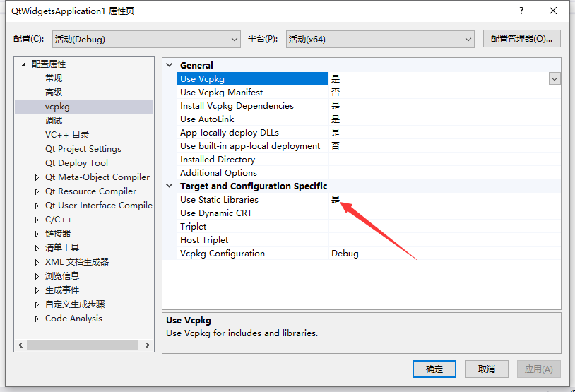
Task: Open the 平台 (x64) platform dropdown
Action: coord(380,40)
